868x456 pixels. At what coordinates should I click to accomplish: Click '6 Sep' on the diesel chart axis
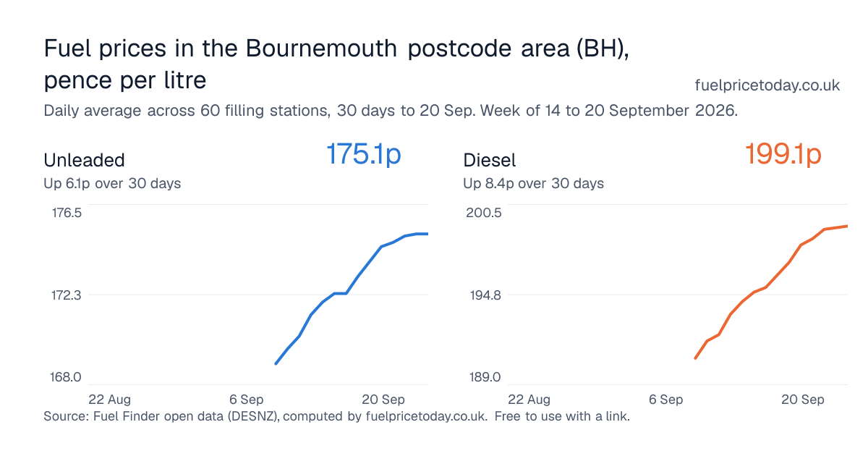point(665,400)
